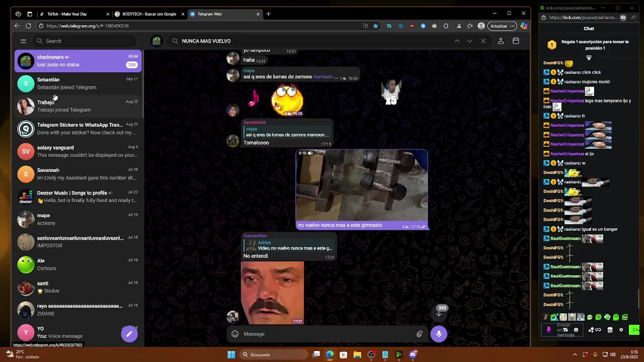Image resolution: width=644 pixels, height=362 pixels.
Task: Open the Windows Start menu
Action: pos(231,354)
